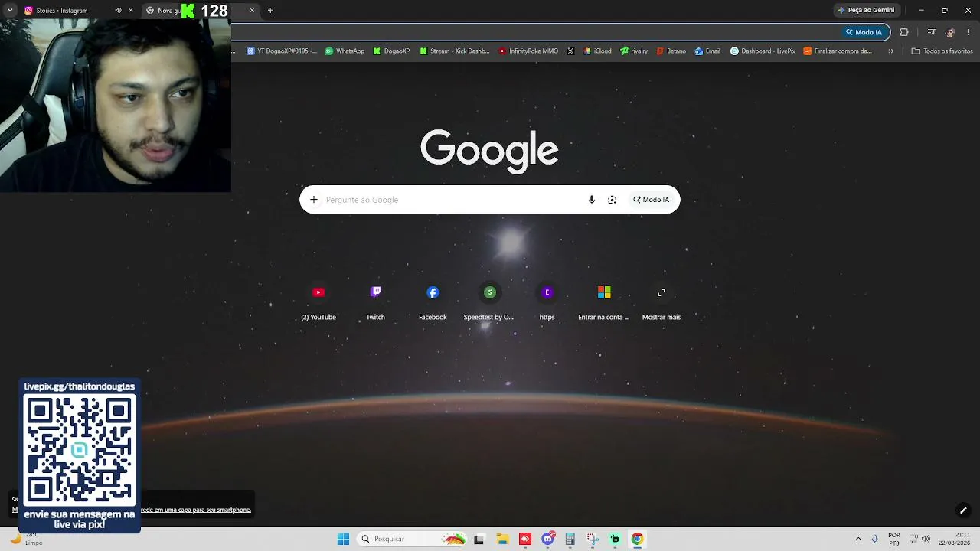The width and height of the screenshot is (980, 551).
Task: Open the tab search dropdown arrow
Action: (10, 11)
